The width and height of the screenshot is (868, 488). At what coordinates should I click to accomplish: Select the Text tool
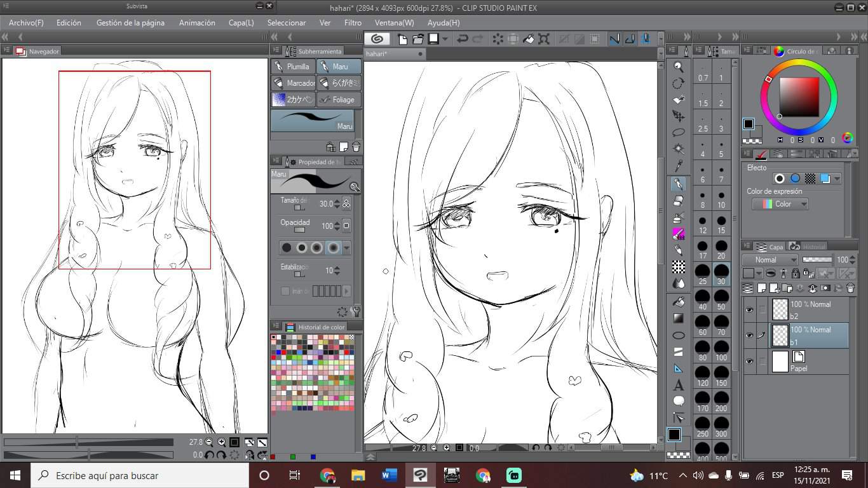(x=679, y=385)
